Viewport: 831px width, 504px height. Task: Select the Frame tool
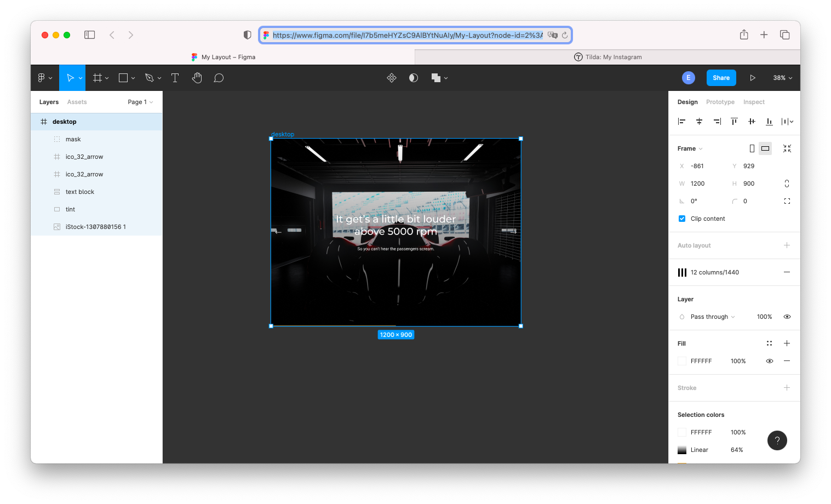coord(97,77)
